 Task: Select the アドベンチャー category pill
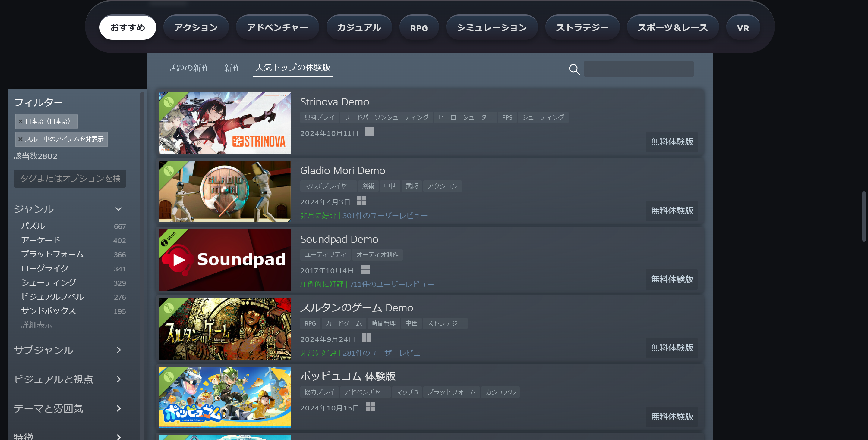click(277, 27)
